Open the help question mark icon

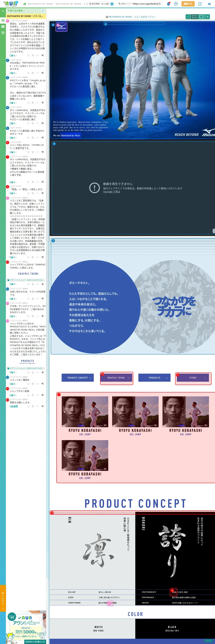pyautogui.click(x=176, y=4)
